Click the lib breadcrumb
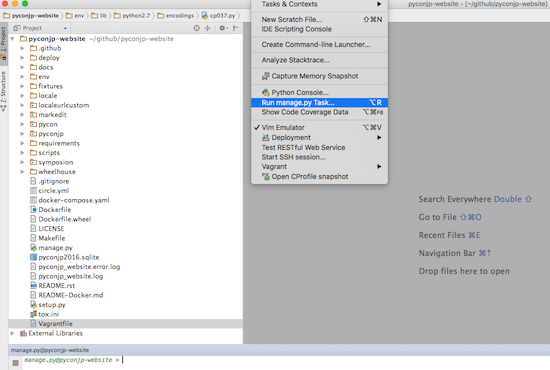550x370 pixels. [x=99, y=16]
